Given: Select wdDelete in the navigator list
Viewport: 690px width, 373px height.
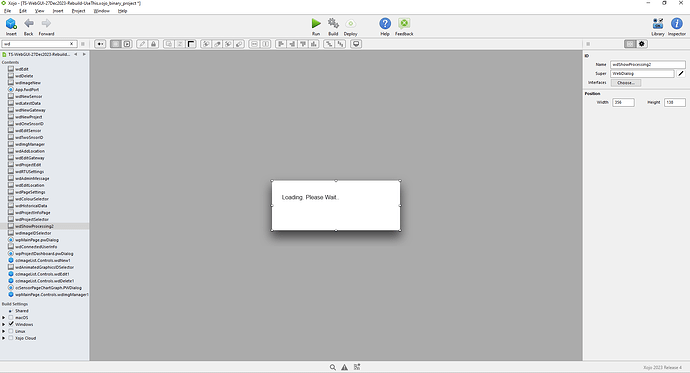Looking at the screenshot, I should coord(24,76).
